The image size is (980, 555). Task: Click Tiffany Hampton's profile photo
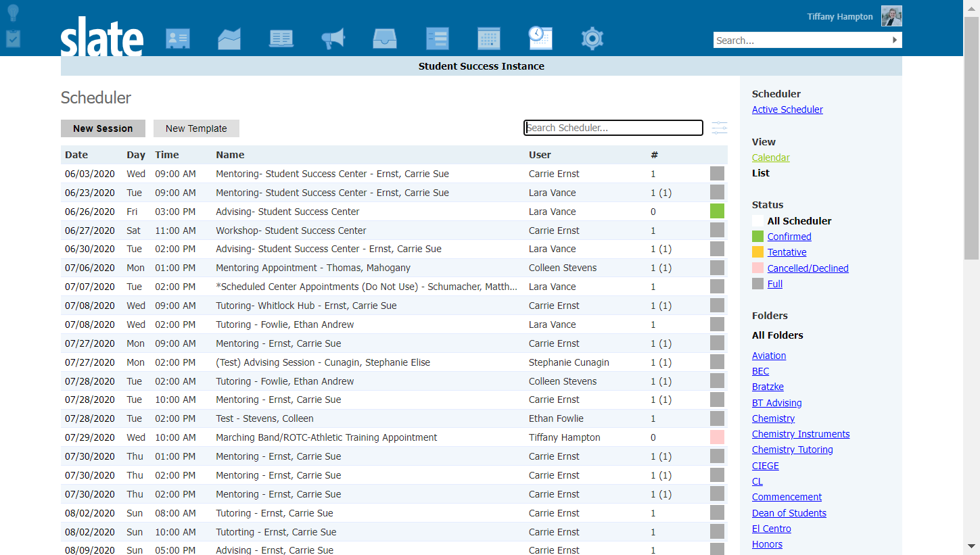pos(891,16)
